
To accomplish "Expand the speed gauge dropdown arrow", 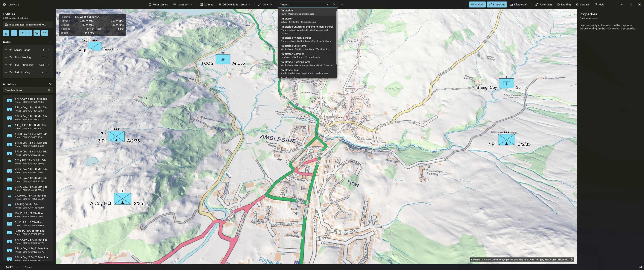I will click(29, 33).
